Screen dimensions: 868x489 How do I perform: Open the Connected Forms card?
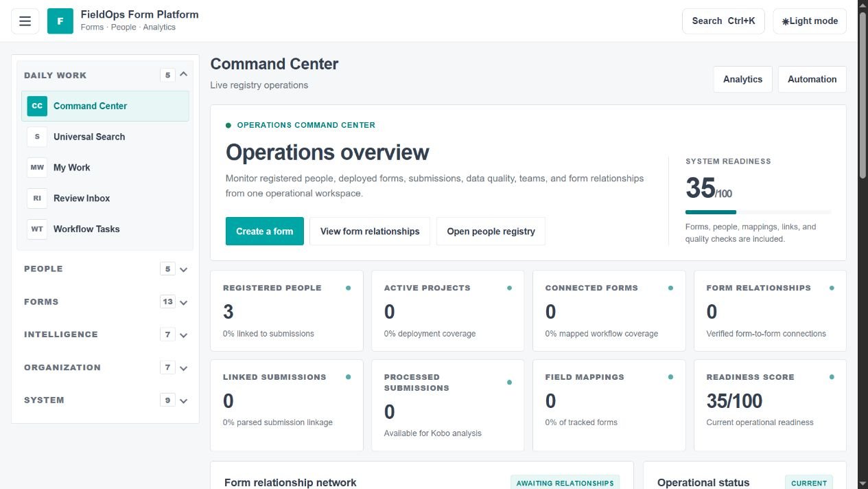point(609,311)
